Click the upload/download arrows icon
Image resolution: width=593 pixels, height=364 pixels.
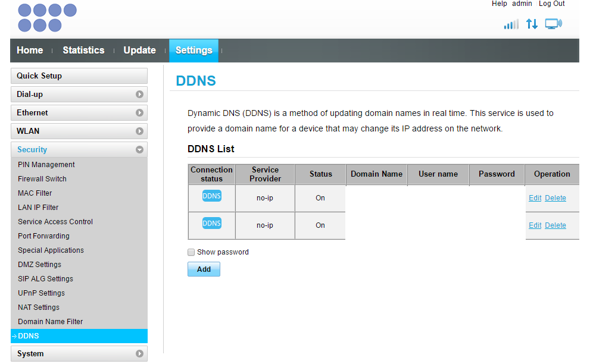[x=532, y=24]
